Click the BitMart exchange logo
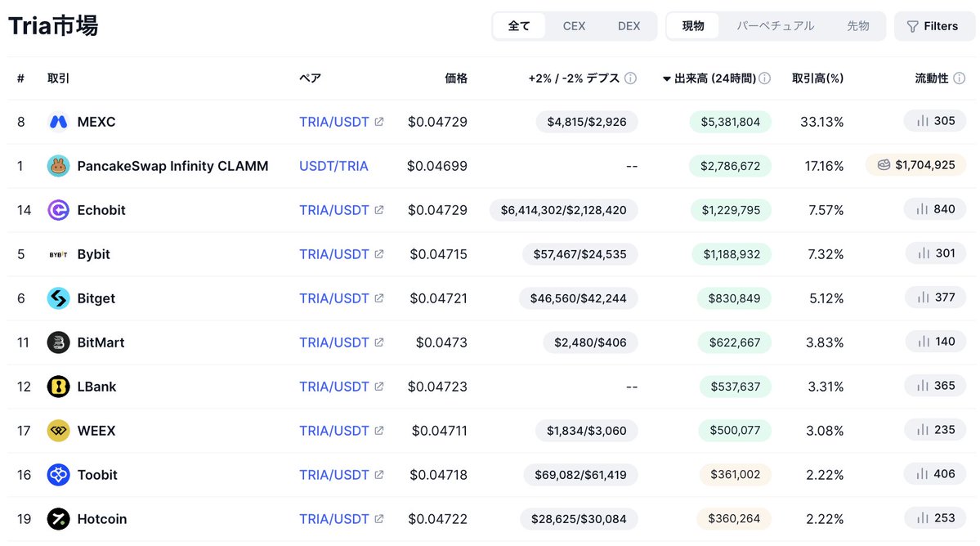The image size is (980, 546). tap(58, 342)
